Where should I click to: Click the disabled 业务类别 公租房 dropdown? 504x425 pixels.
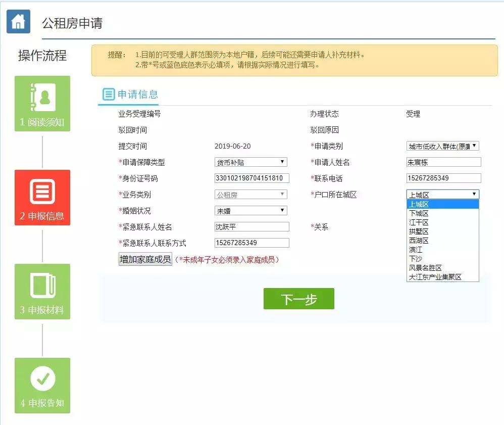coord(250,194)
